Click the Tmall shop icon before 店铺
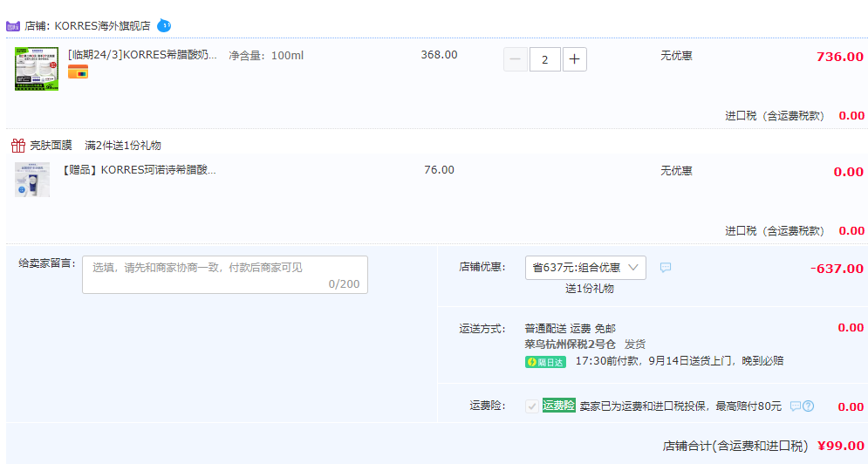This screenshot has height=464, width=868. click(x=13, y=26)
